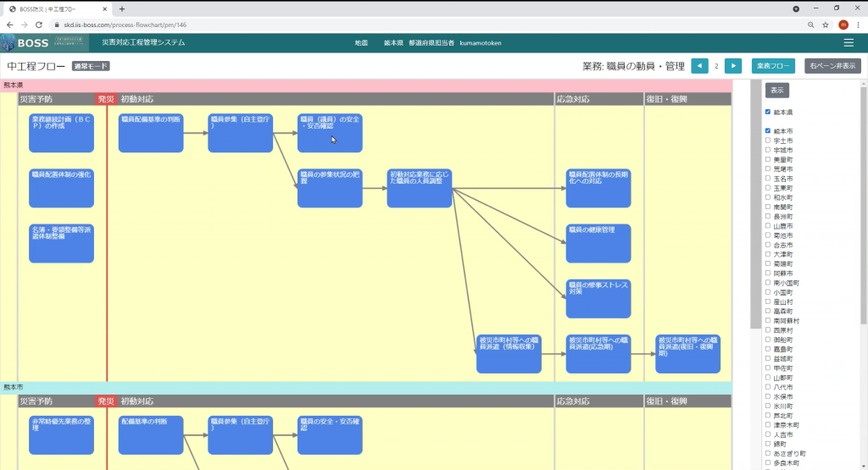868x470 pixels.
Task: Check the 八代市 checkbox
Action: (x=768, y=387)
